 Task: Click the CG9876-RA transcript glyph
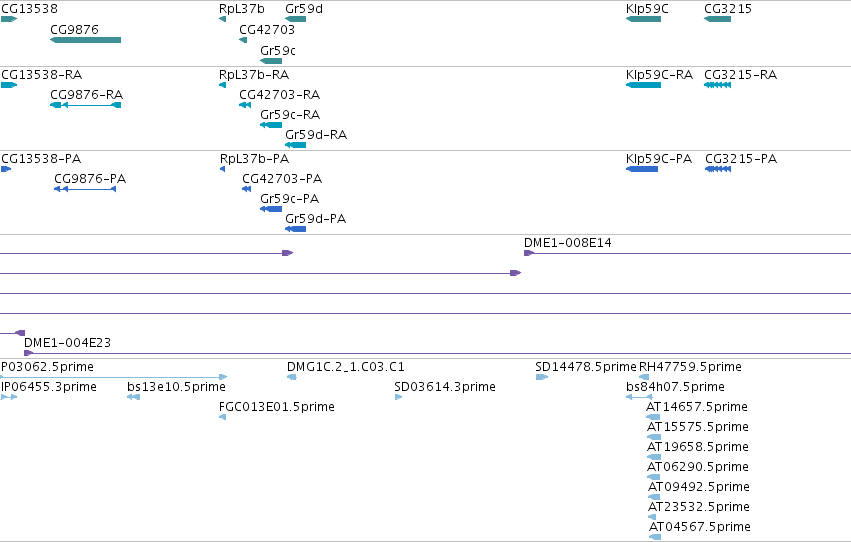[85, 105]
